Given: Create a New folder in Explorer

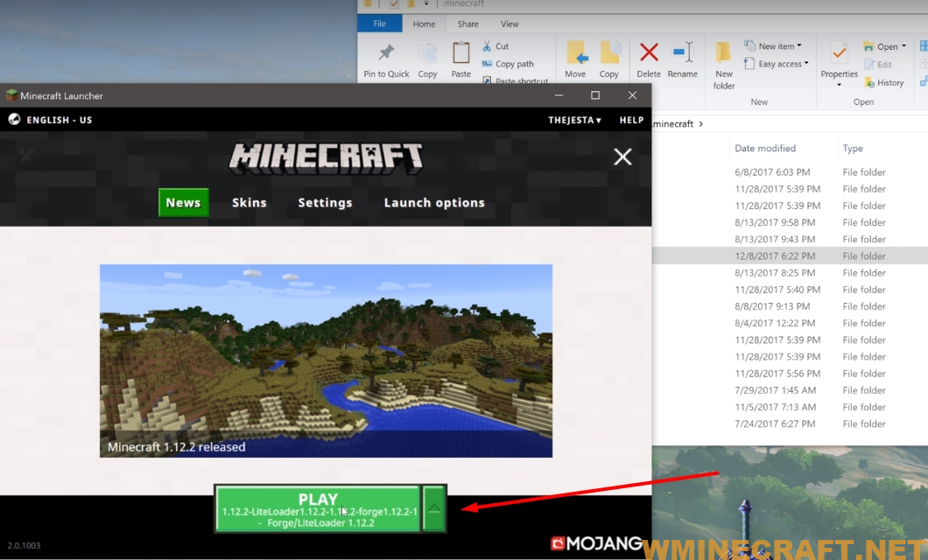Looking at the screenshot, I should [x=724, y=66].
